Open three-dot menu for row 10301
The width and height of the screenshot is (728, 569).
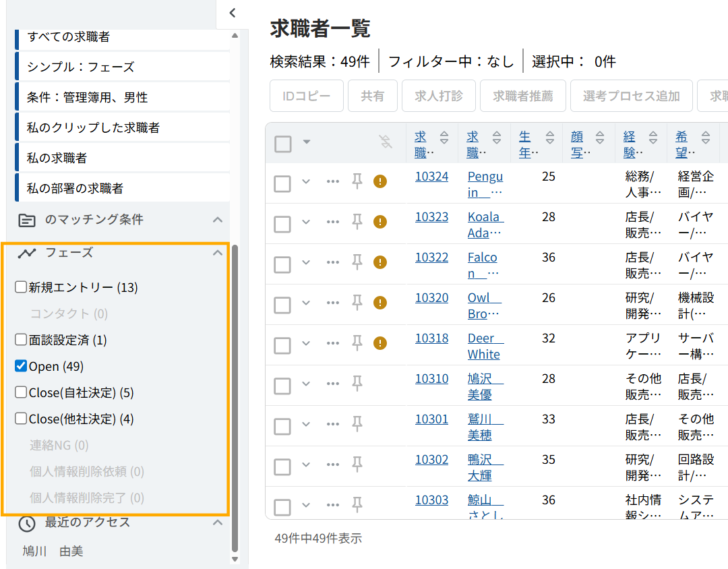(x=333, y=424)
